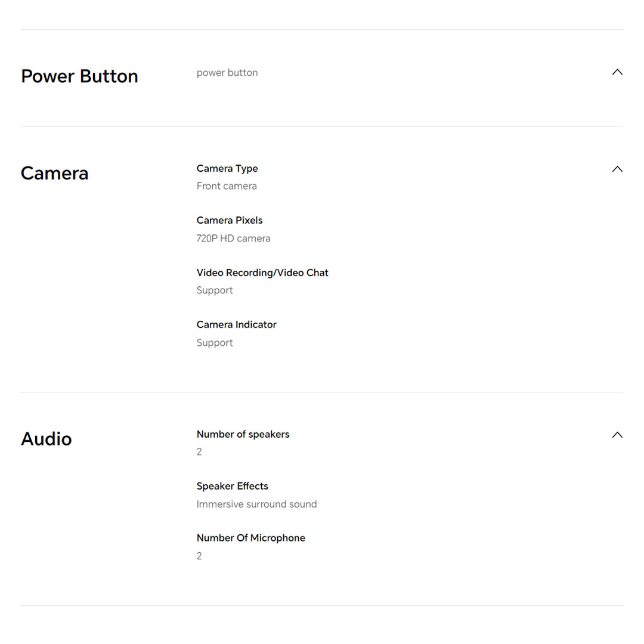Select the 'Front camera' value

[227, 186]
